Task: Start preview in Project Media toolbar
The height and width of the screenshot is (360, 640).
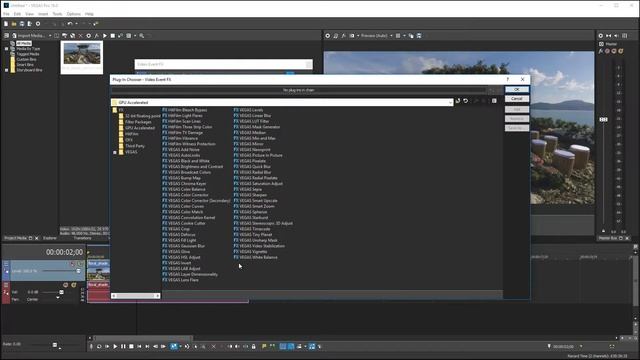Action: tap(105, 36)
